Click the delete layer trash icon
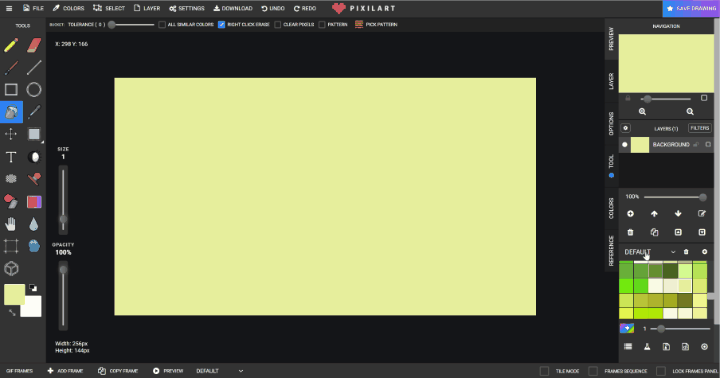 (630, 232)
